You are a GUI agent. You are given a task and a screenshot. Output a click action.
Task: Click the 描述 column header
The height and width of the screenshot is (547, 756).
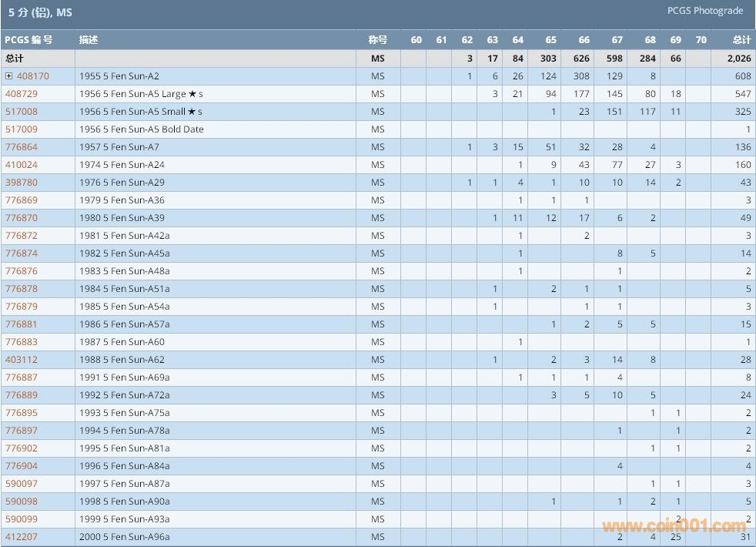(x=89, y=40)
